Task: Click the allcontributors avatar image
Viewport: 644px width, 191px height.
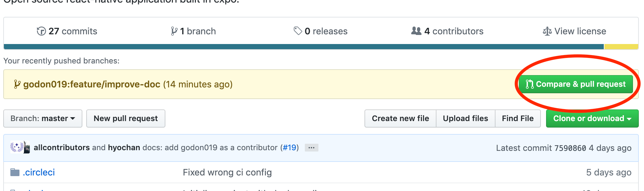Action: click(x=17, y=147)
